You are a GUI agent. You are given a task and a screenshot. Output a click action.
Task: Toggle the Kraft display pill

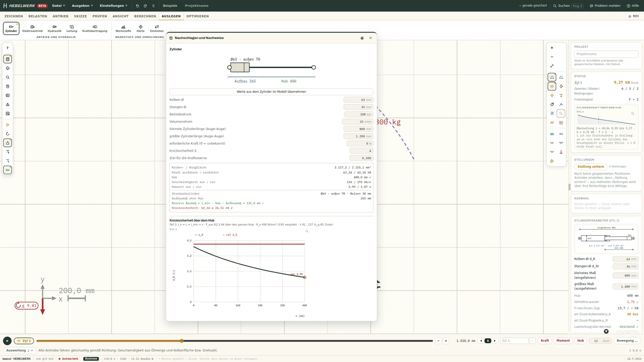coord(545,341)
